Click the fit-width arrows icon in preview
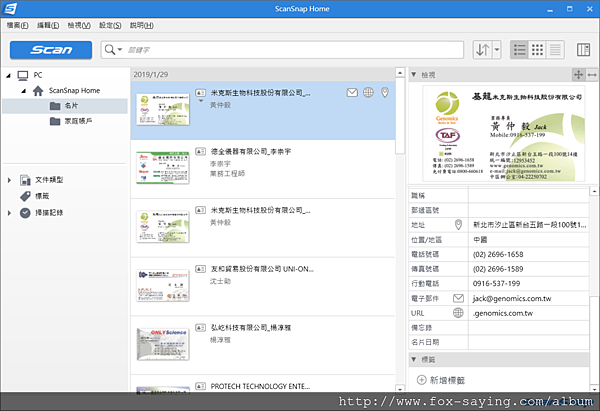Screen dimensions: 600x411 pyautogui.click(x=592, y=75)
